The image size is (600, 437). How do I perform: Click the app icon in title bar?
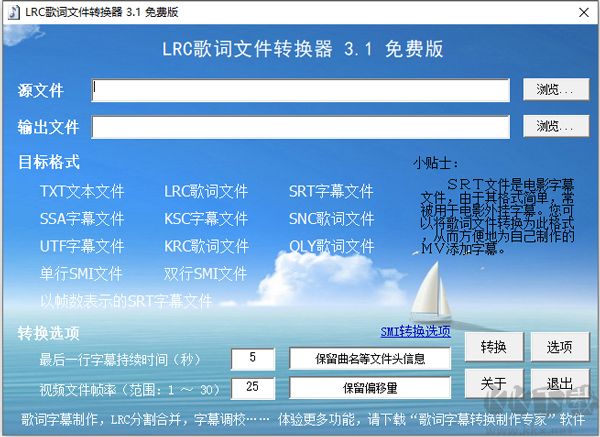pos(14,12)
